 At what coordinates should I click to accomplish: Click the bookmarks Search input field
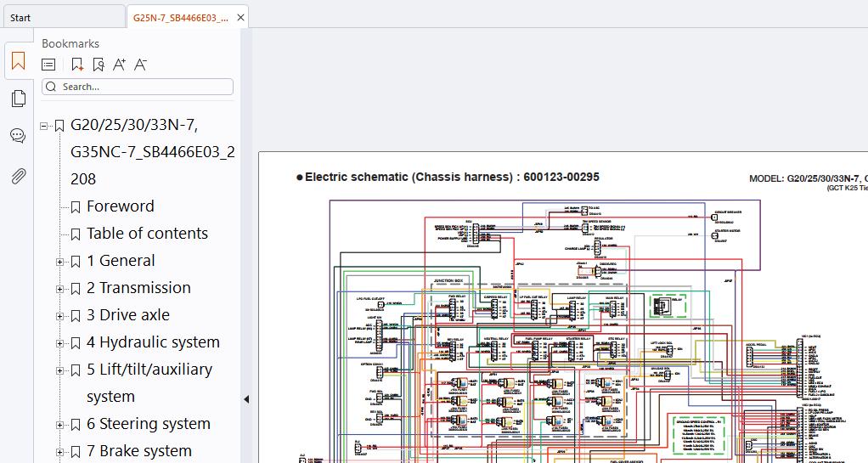[x=138, y=87]
